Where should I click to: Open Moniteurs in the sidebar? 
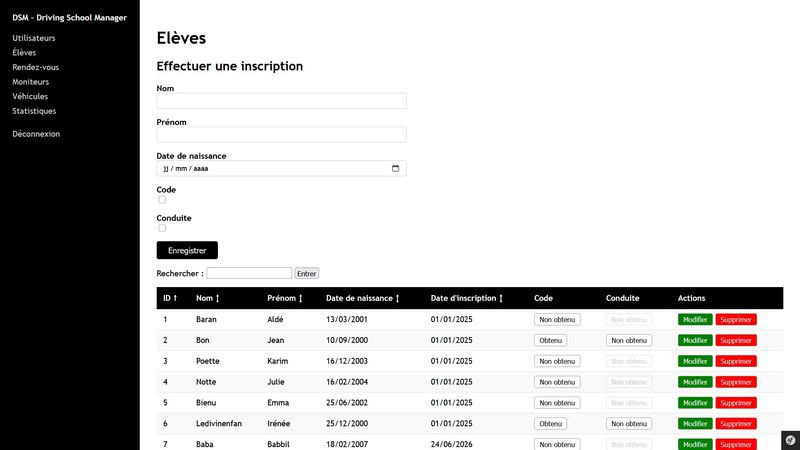(31, 82)
